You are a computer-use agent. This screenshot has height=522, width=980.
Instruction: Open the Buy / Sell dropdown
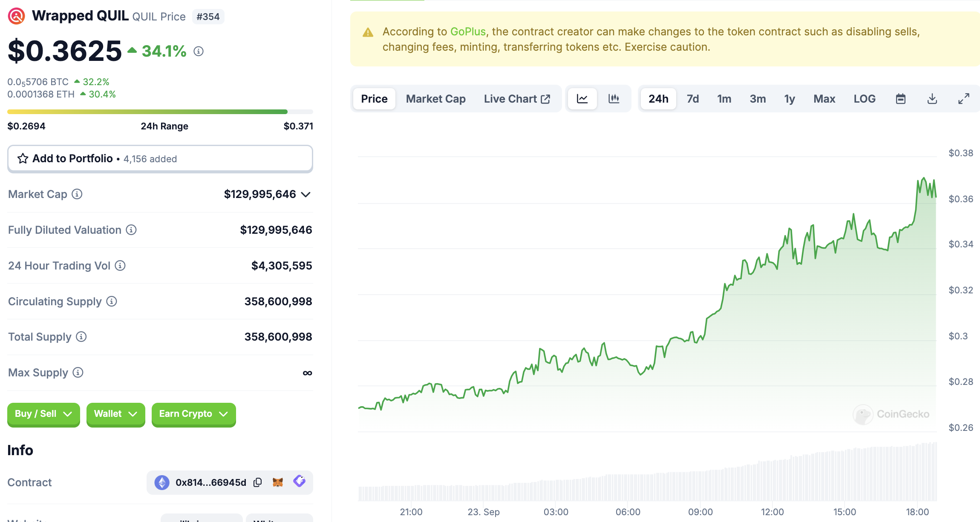(43, 414)
